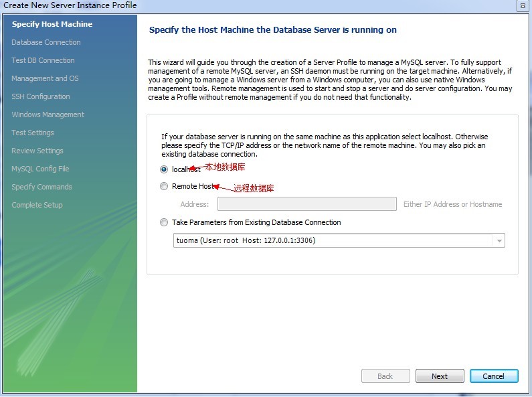This screenshot has width=532, height=397.
Task: Jump to the Test Settings step
Action: pyautogui.click(x=33, y=133)
